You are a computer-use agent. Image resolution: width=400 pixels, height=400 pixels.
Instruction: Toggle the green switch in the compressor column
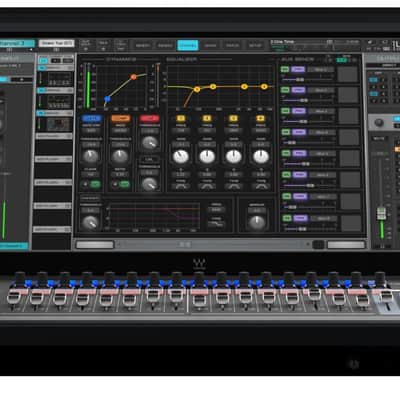click(x=125, y=184)
